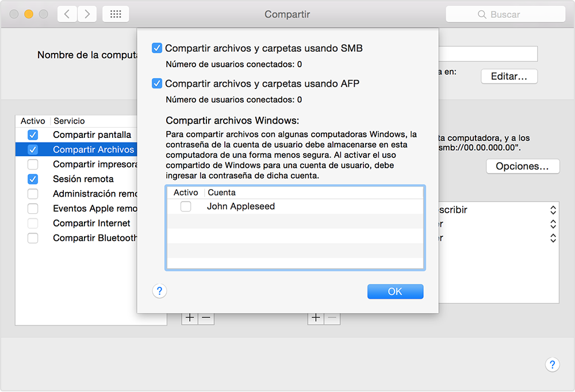The height and width of the screenshot is (392, 575).
Task: Turn off the Sesión remota checkbox
Action: 33,179
